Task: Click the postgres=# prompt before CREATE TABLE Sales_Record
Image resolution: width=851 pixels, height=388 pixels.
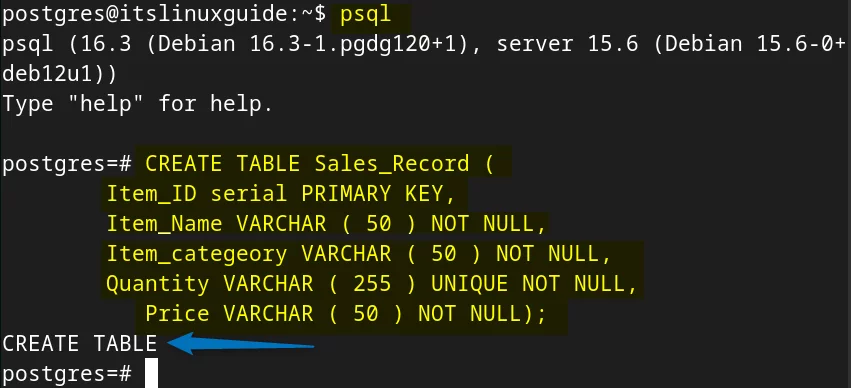Action: tap(67, 164)
